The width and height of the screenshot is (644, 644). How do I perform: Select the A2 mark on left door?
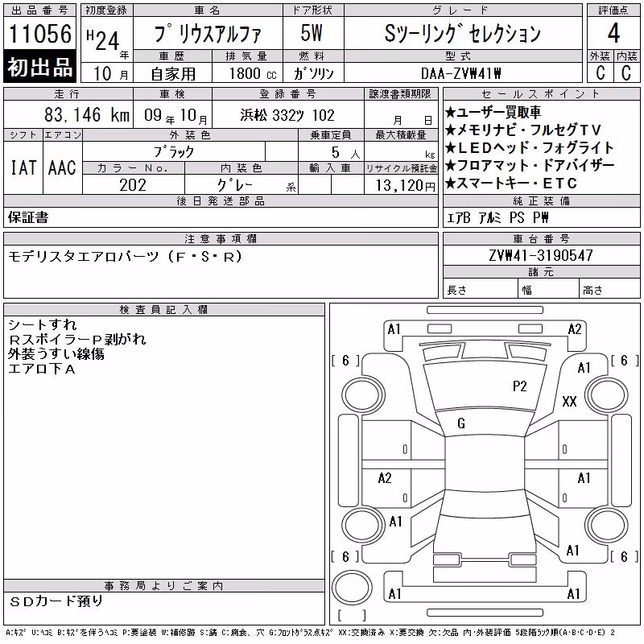point(385,478)
